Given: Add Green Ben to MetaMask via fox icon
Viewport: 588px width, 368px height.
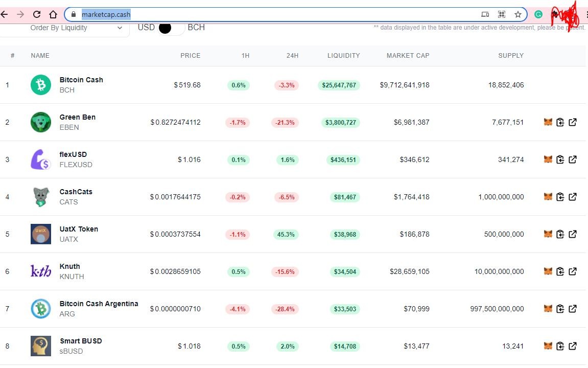Looking at the screenshot, I should pos(548,122).
